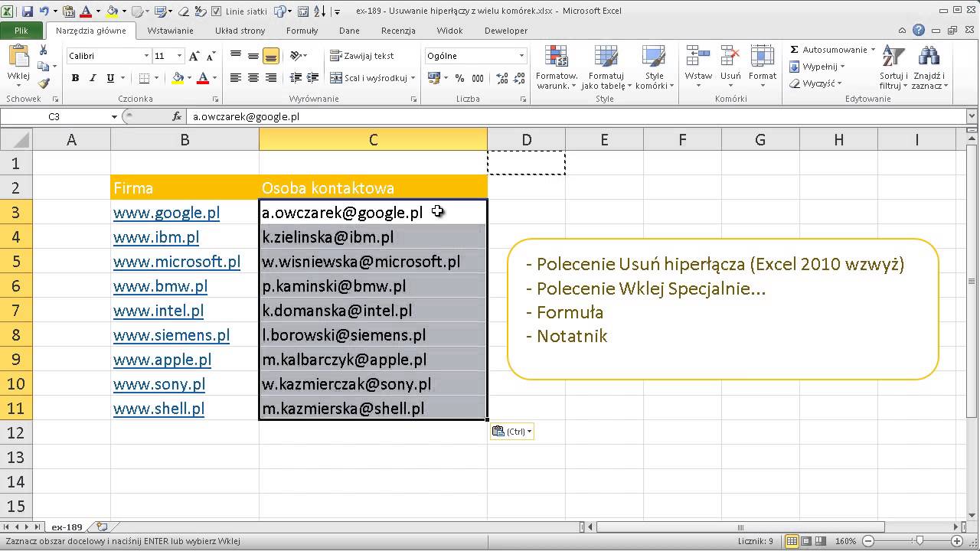This screenshot has height=551, width=980.
Task: Open the Calibri font name dropdown
Action: pos(146,56)
